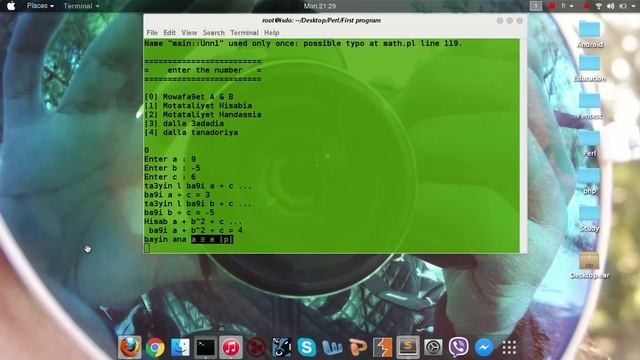Click the 'ba9i a ÷ c = 3' result
Screen dimensions: 640x360
177,195
